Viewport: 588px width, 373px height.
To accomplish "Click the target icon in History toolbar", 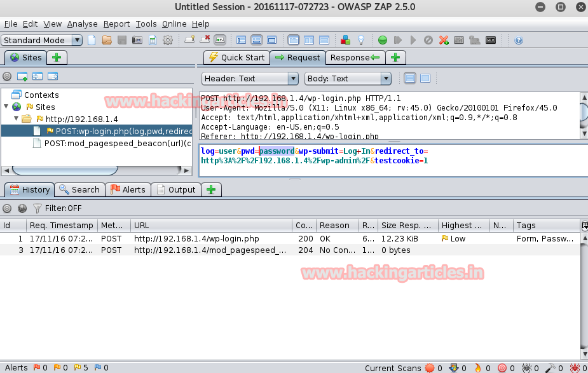I will pos(7,208).
